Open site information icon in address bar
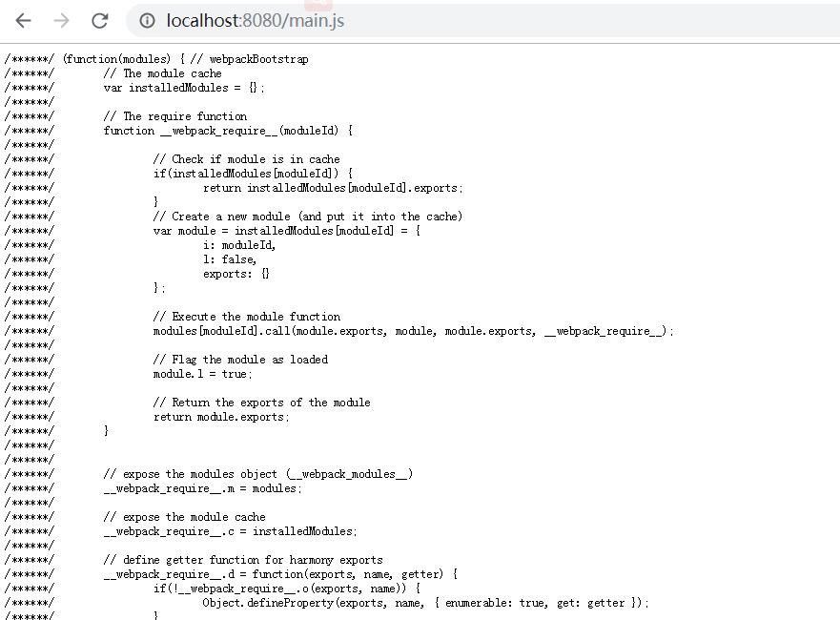The image size is (840, 620). pos(147,21)
